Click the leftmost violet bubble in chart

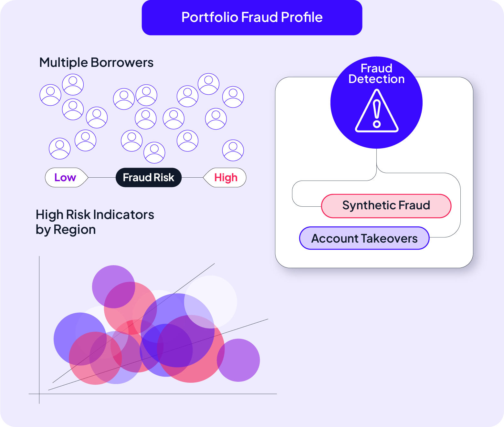(x=80, y=339)
